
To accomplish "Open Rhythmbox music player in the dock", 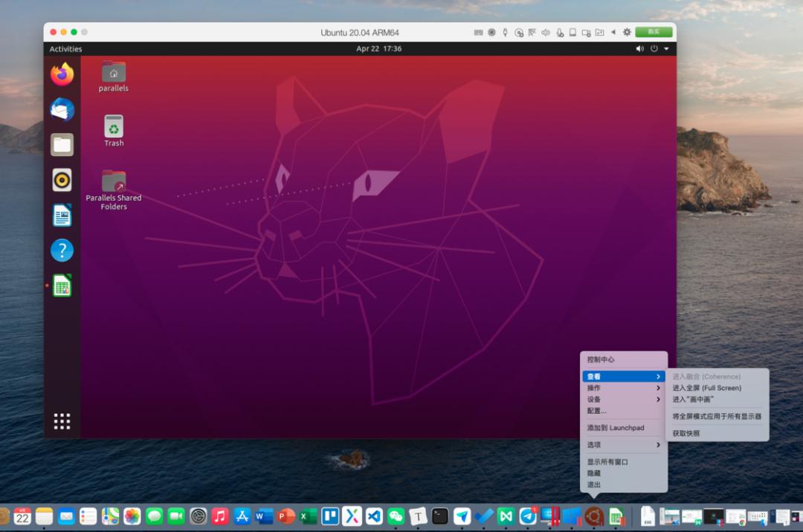I will click(62, 180).
